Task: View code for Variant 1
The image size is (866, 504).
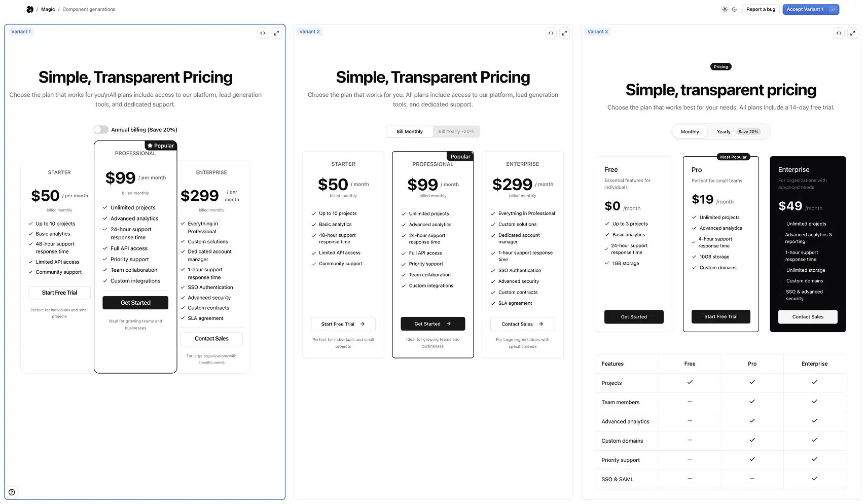Action: pyautogui.click(x=263, y=33)
